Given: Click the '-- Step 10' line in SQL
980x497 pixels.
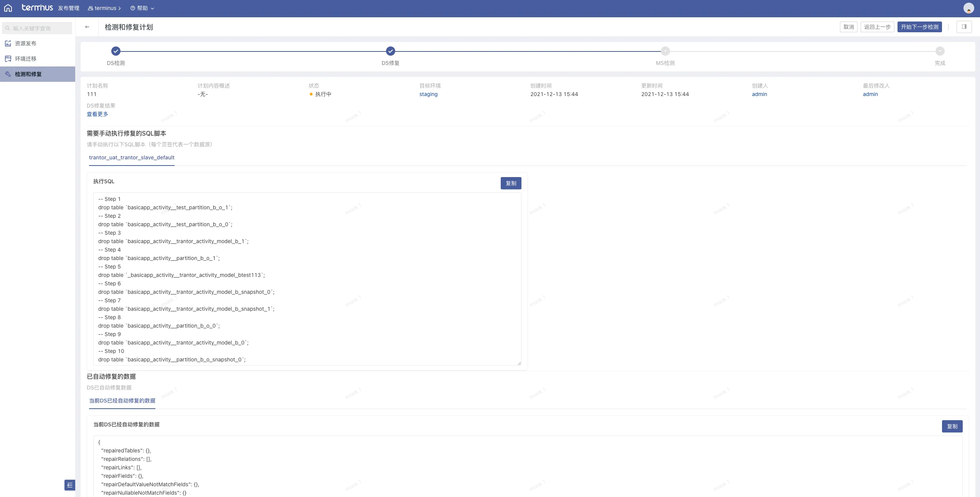Looking at the screenshot, I should click(111, 351).
